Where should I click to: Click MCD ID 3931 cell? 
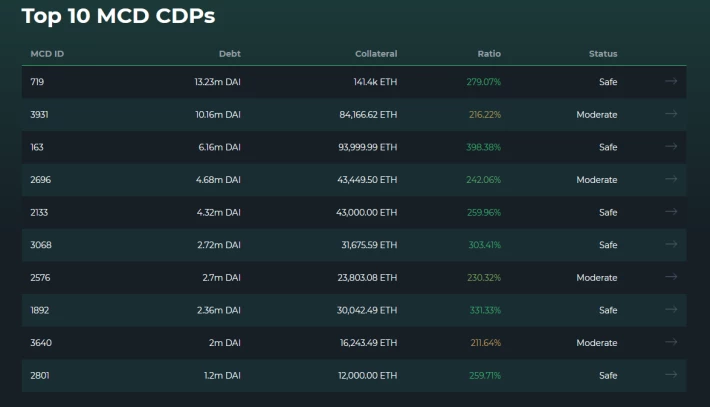[x=39, y=115]
